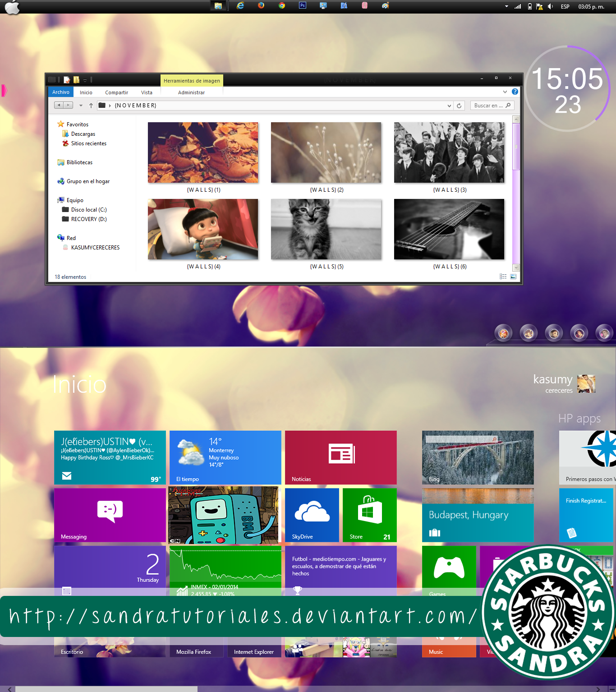Open Disco local (C:) drive
The width and height of the screenshot is (616, 692).
coord(88,210)
